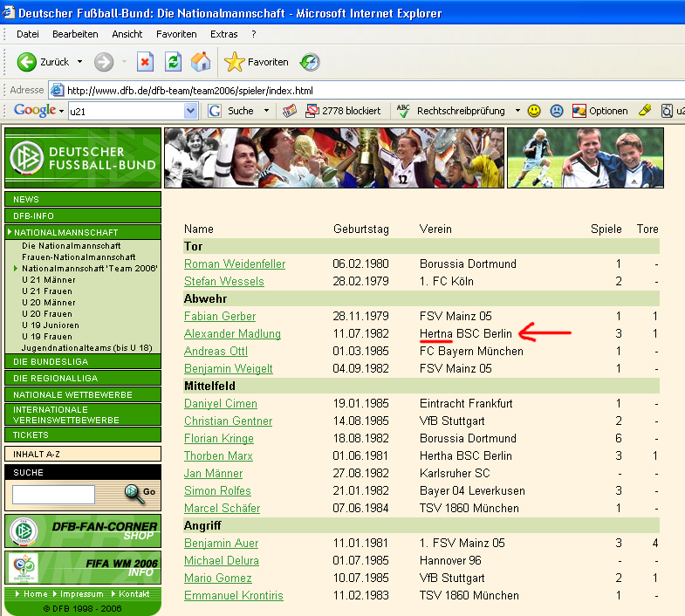Click the grey forward arrow button
Screen dimensions: 685x616
[x=104, y=62]
